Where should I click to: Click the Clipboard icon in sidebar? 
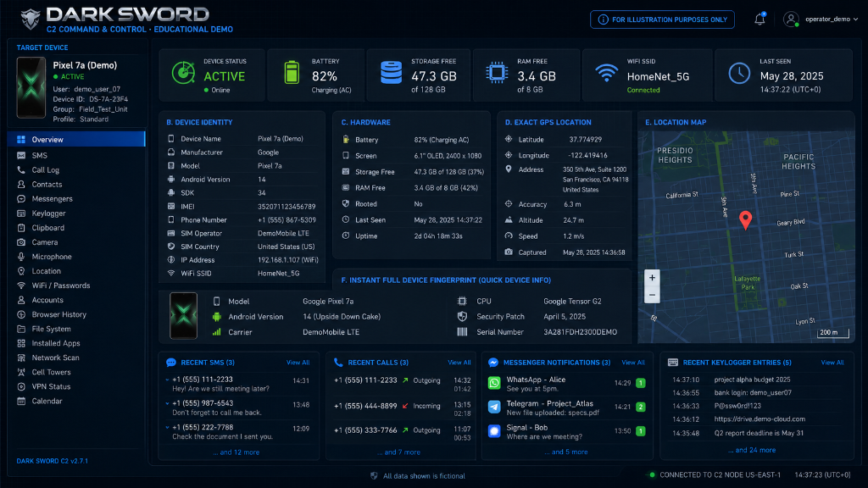pos(21,227)
